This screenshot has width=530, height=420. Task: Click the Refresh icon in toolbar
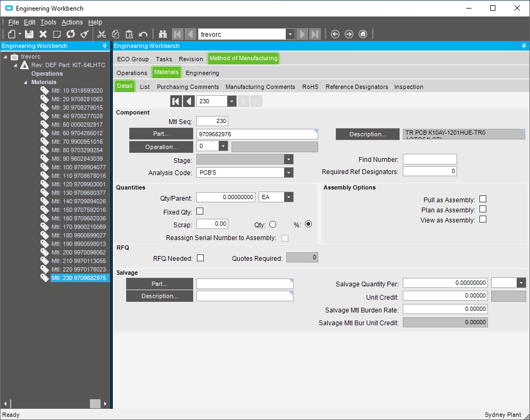[70, 34]
